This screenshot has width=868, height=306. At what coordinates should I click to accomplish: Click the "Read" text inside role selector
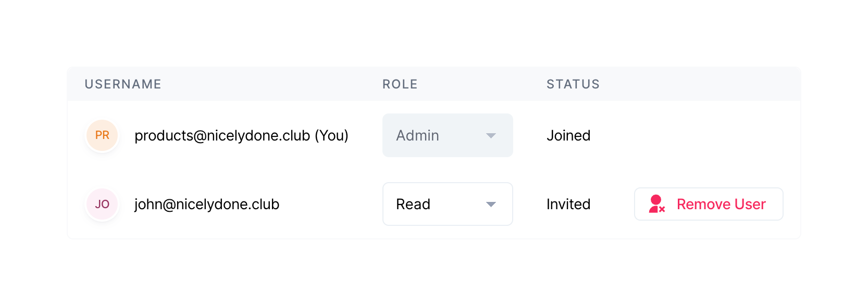(413, 204)
